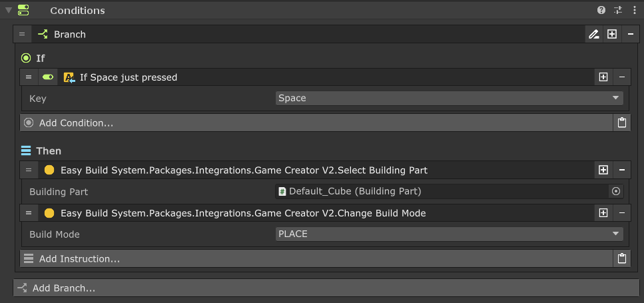Toggle the Space just pressed condition switch
Viewport: 644px width, 303px height.
pos(48,77)
